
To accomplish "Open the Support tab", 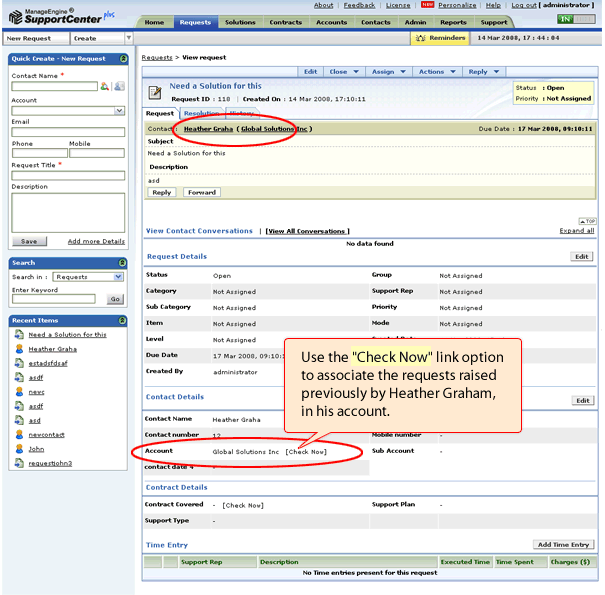I will click(494, 22).
